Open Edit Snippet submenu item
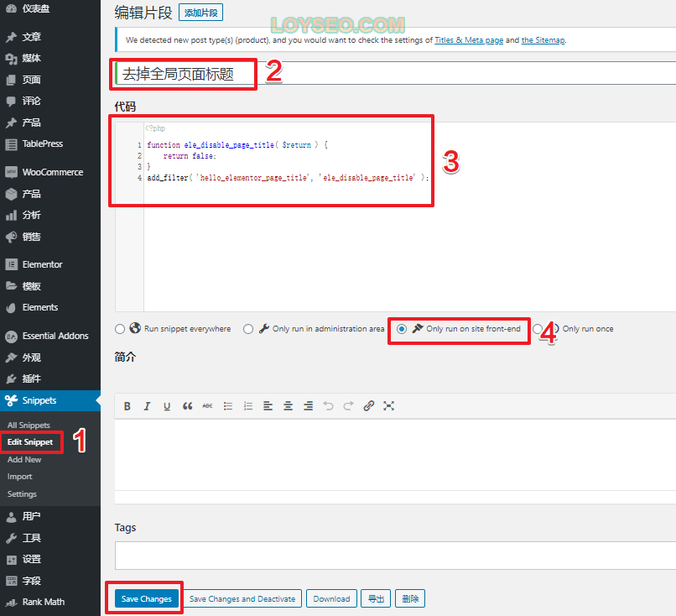Viewport: 676px width, 616px height. point(29,442)
